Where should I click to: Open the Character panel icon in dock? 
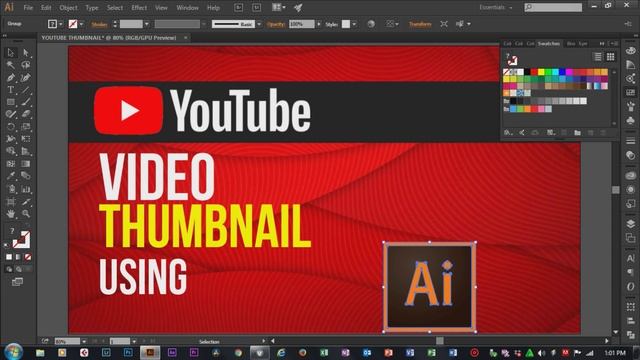(631, 258)
